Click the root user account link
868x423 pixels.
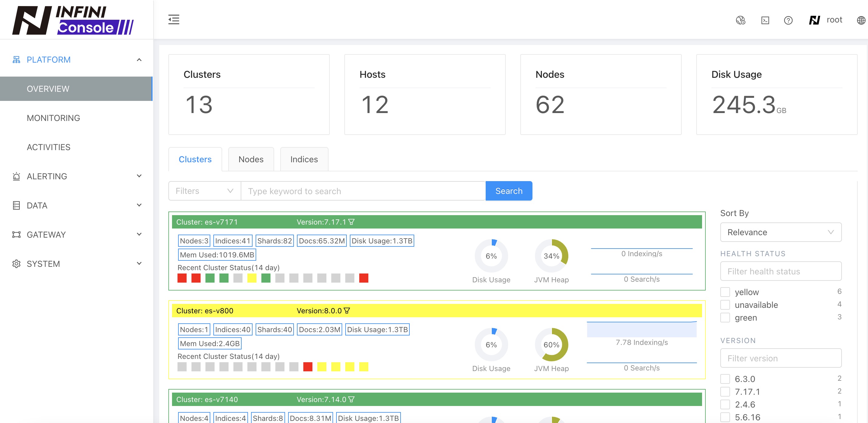(x=834, y=20)
